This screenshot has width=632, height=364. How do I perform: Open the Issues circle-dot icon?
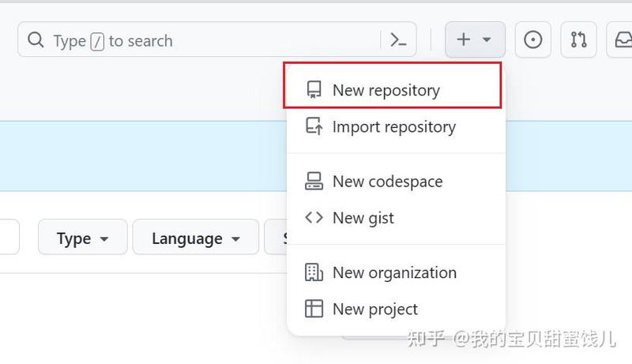[532, 39]
